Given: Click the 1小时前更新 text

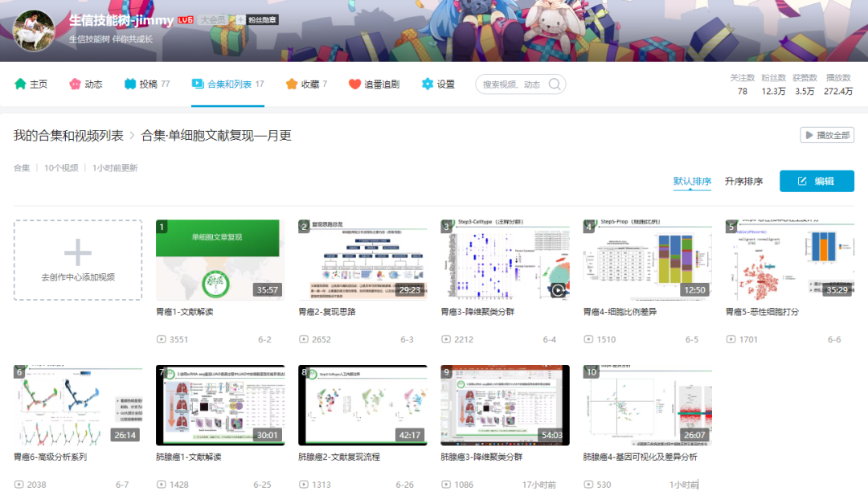Looking at the screenshot, I should 115,168.
